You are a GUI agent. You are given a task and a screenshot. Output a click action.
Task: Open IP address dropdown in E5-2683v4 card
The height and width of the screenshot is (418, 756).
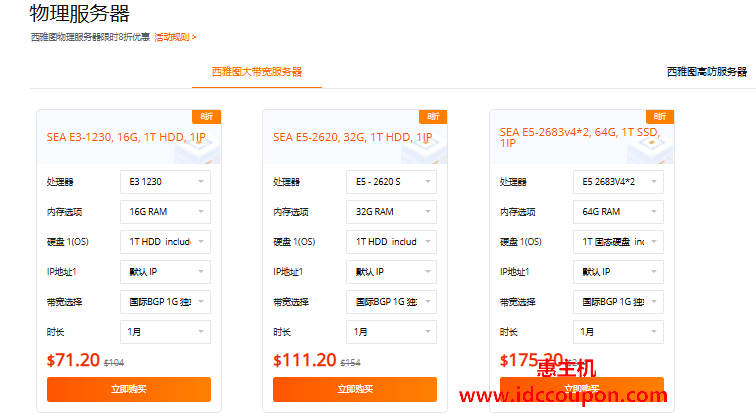(618, 272)
